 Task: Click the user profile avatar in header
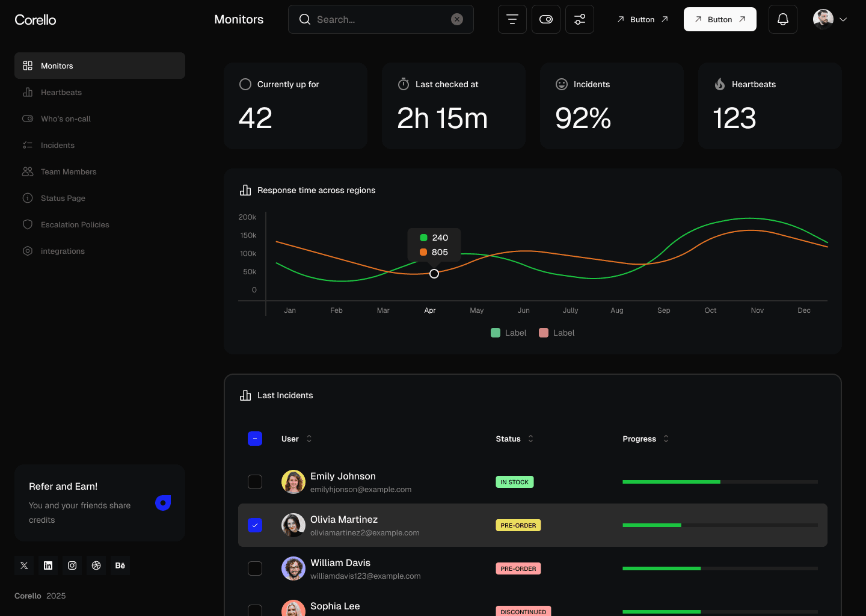[823, 19]
